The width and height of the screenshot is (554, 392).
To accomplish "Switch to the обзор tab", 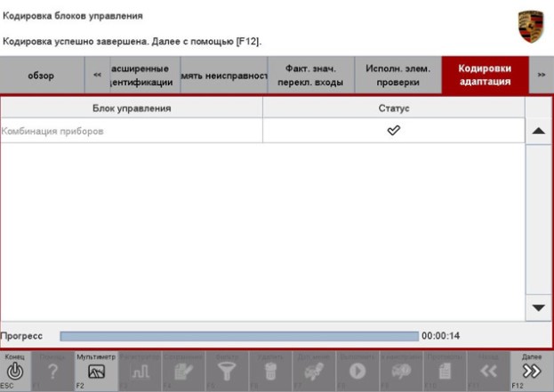I will click(41, 76).
